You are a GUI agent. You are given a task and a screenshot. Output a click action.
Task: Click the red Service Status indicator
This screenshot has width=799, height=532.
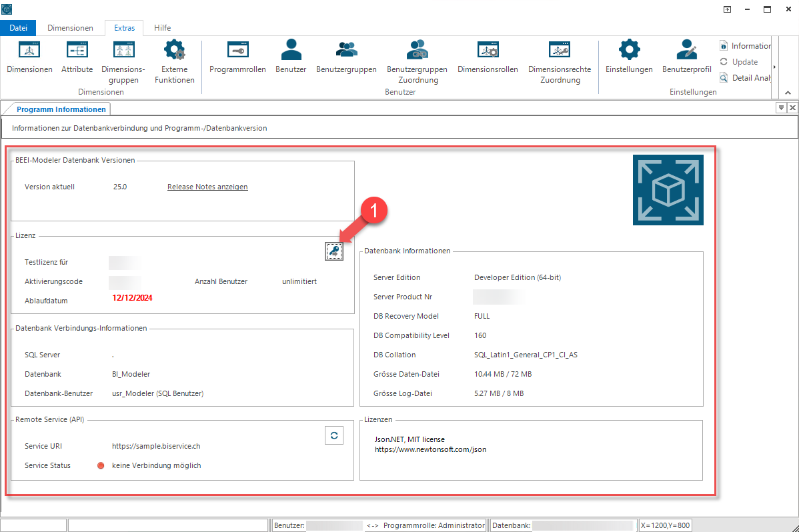tap(101, 465)
